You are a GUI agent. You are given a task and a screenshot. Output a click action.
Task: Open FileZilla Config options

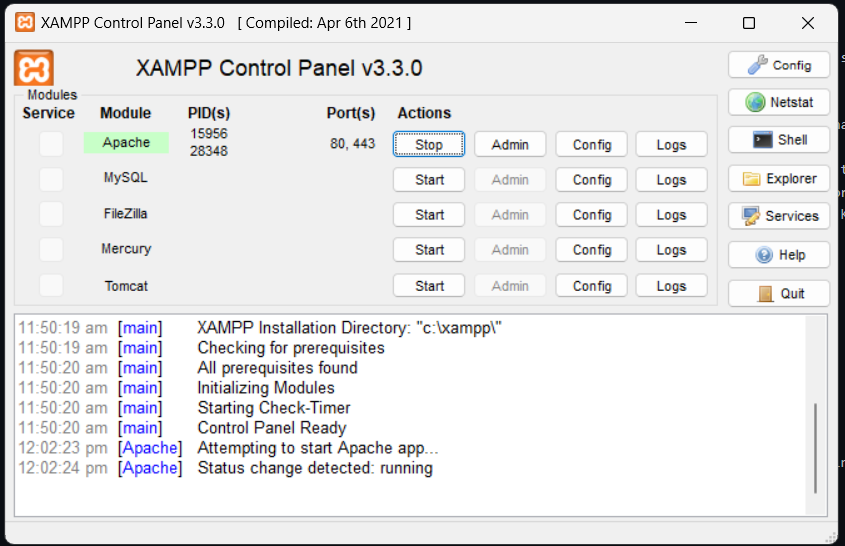[x=592, y=215]
